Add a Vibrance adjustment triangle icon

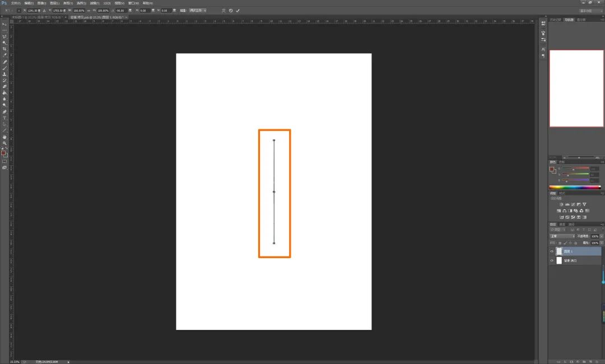coord(584,204)
